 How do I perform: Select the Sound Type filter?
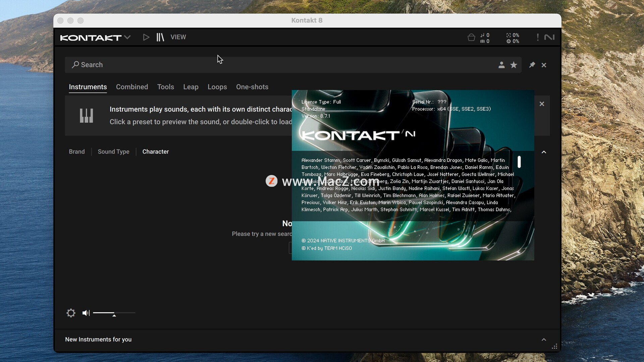[x=113, y=152]
